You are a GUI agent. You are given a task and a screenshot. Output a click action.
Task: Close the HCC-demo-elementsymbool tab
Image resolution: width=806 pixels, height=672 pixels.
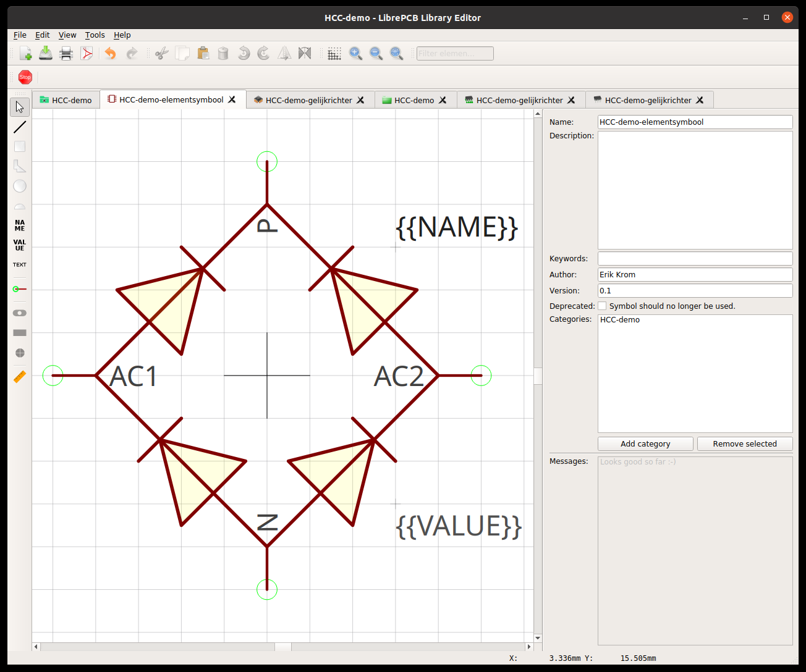coord(232,99)
